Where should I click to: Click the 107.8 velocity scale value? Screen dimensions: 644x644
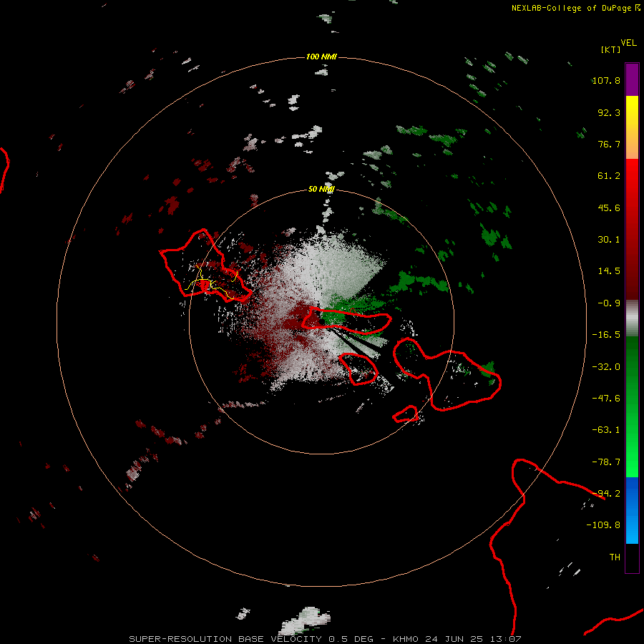[606, 80]
